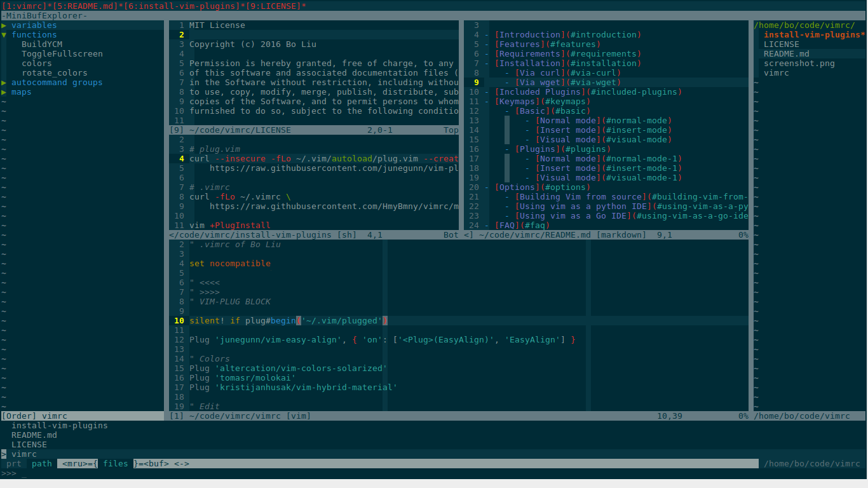Click the [Building Vim from source] link
868x488 pixels.
coord(632,197)
